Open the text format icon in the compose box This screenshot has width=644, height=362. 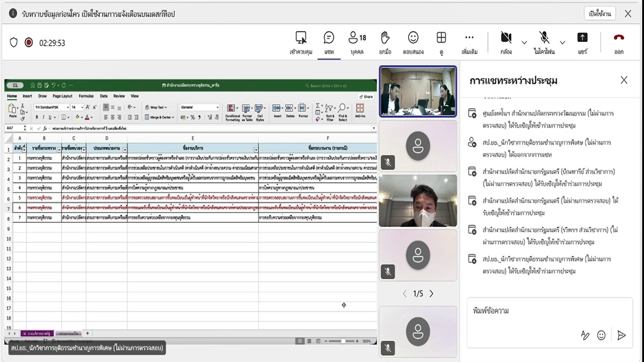coord(585,335)
